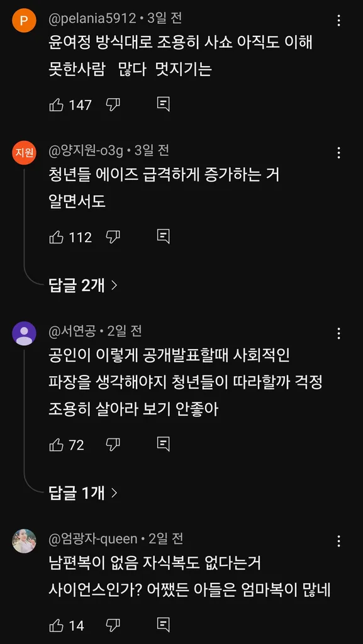
Task: Reply to the @서연공 comment
Action: click(164, 445)
